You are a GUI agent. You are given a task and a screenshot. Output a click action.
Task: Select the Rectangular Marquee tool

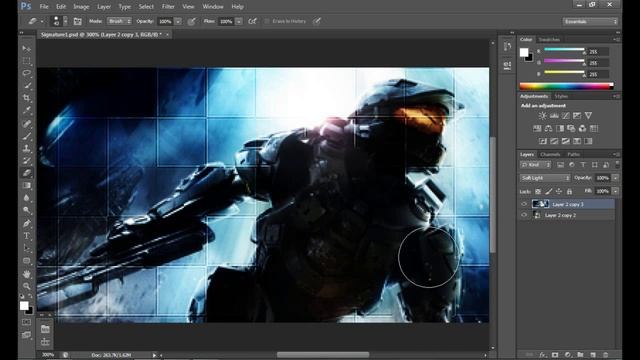tap(27, 61)
